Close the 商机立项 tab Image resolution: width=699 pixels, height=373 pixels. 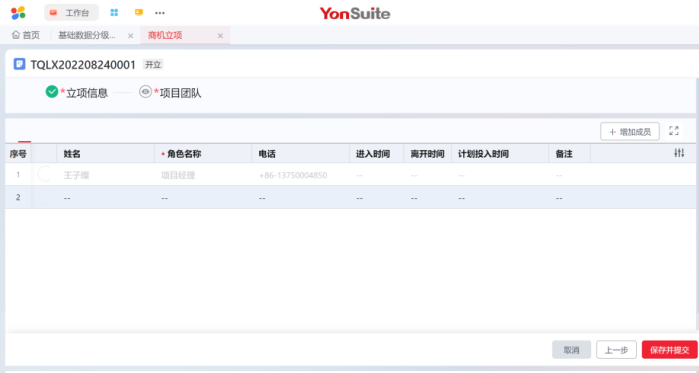(x=220, y=36)
